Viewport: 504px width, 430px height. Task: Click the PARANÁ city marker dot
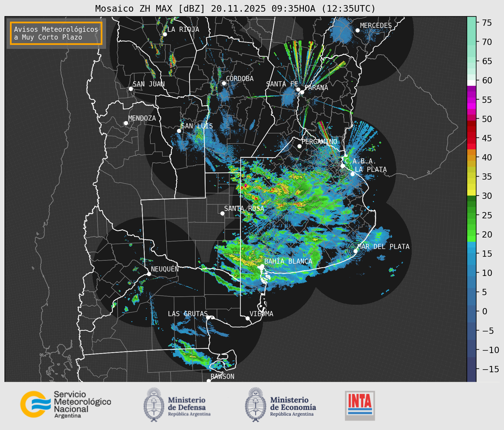point(302,92)
